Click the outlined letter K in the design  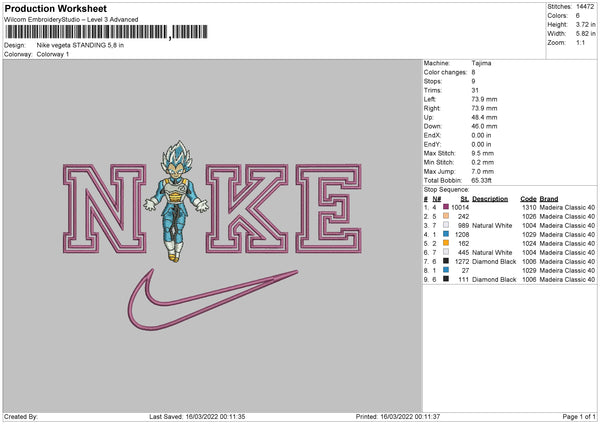[247, 209]
